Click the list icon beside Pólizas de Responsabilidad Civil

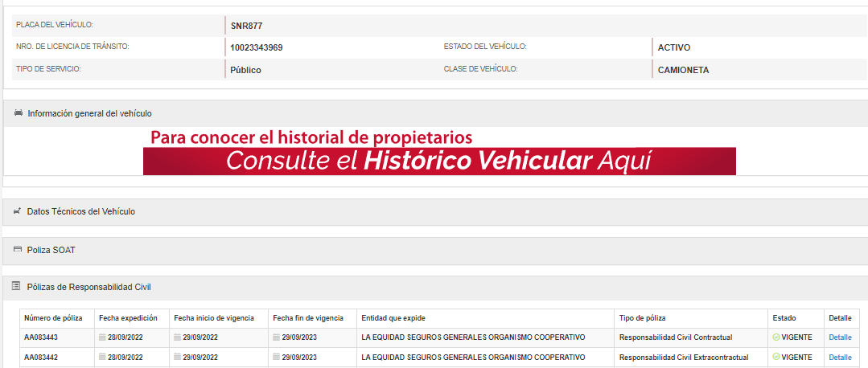[x=18, y=286]
